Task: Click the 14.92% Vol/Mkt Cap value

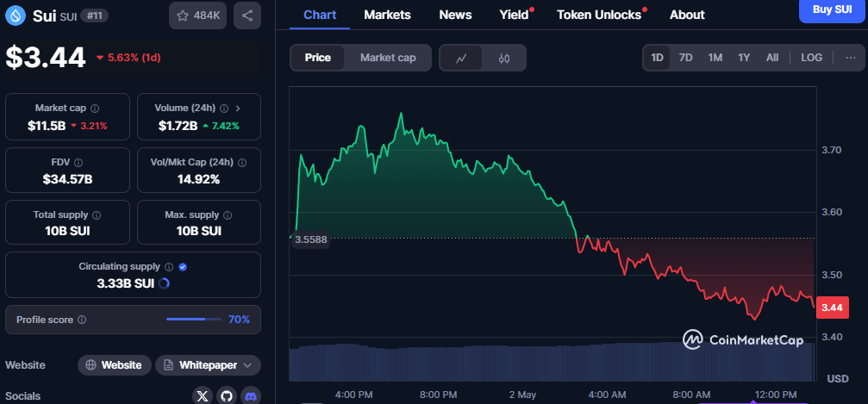Action: coord(199,179)
